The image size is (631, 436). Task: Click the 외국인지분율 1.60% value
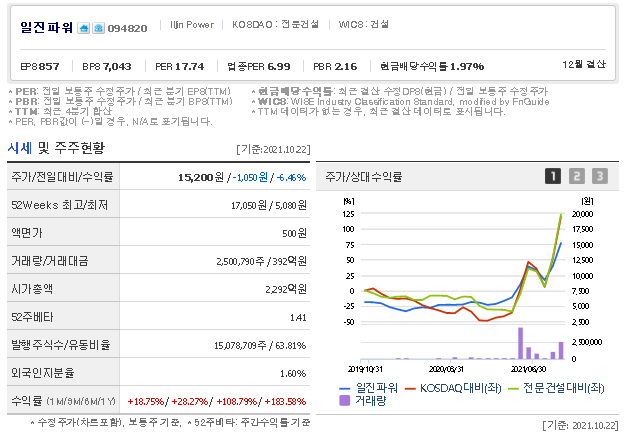coord(293,374)
